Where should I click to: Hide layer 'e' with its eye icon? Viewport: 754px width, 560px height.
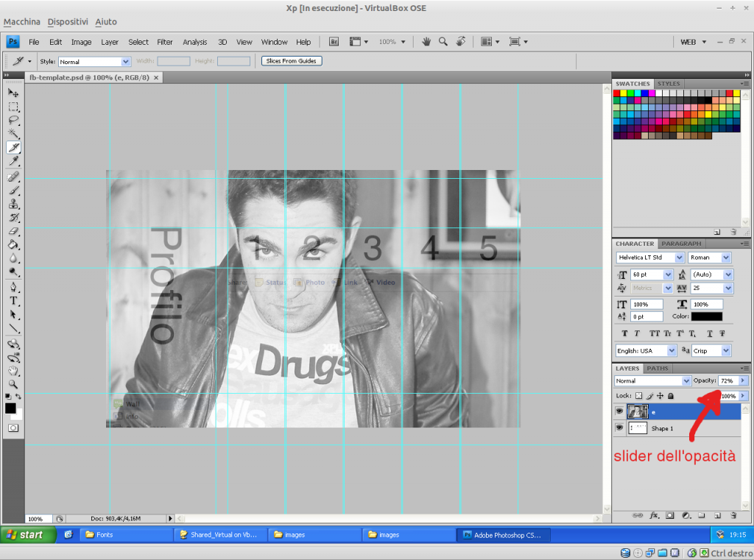point(619,412)
